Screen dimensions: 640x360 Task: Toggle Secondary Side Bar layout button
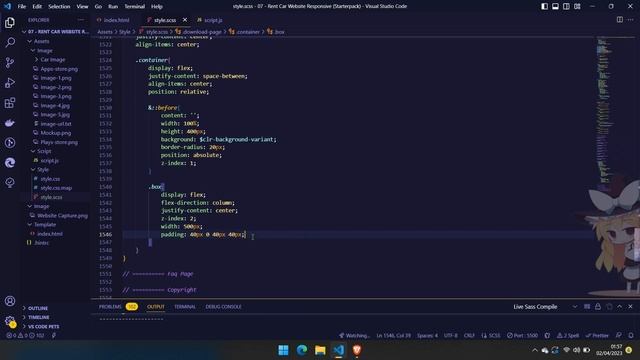(x=566, y=7)
